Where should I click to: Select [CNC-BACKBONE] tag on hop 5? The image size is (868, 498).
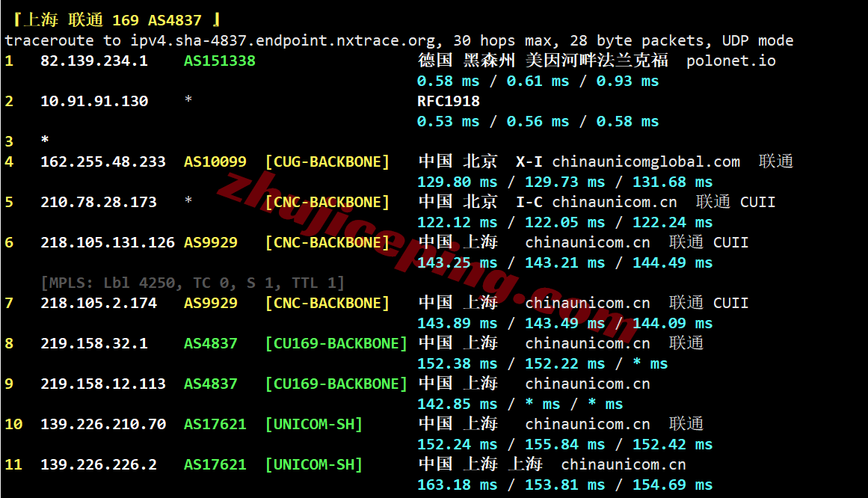[327, 202]
